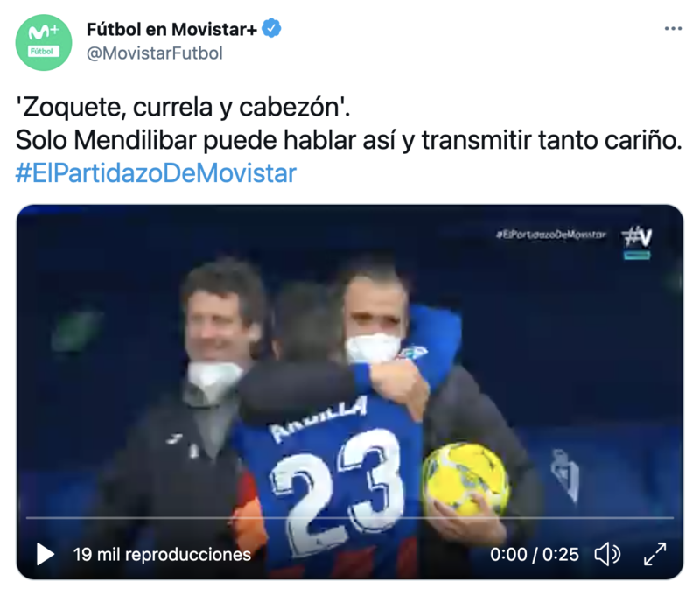Click the 0:00 / 0:25 time display
The image size is (700, 589).
pos(535,554)
